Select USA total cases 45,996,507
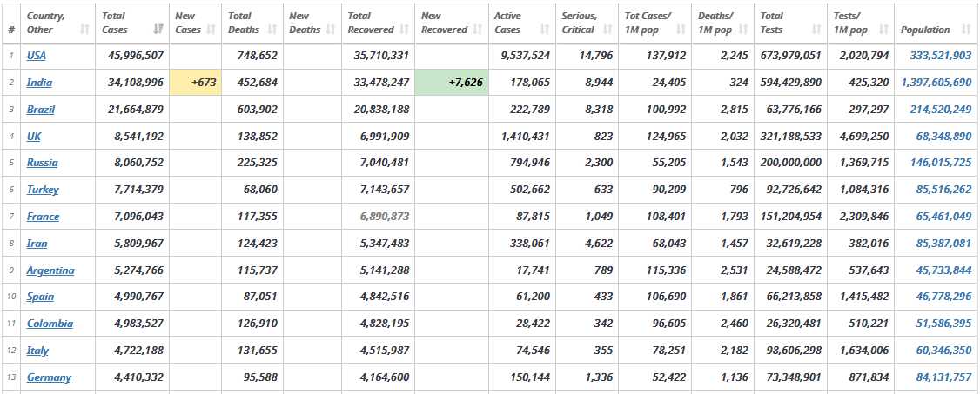The image size is (980, 394). (x=135, y=56)
